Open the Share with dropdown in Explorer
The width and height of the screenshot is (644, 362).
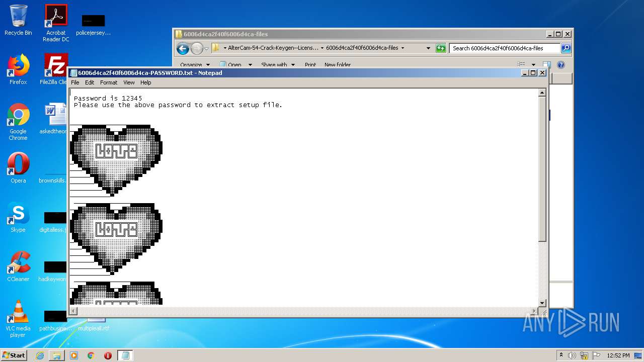(277, 65)
